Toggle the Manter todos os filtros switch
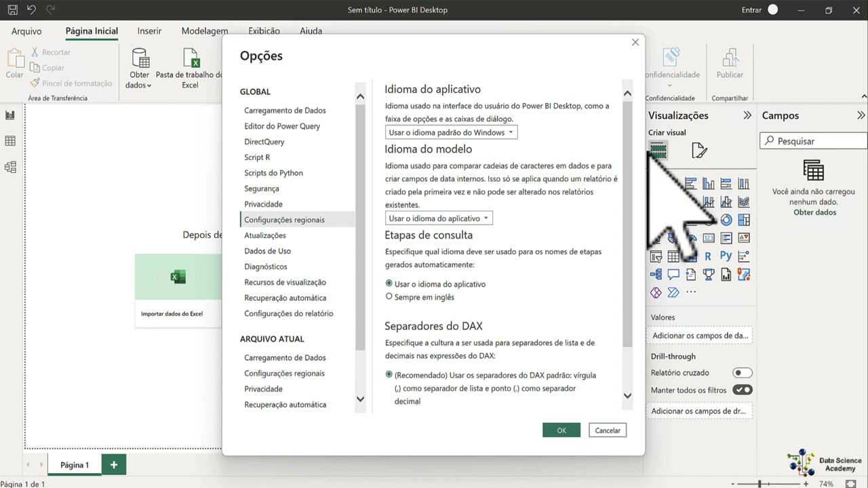 [x=743, y=390]
